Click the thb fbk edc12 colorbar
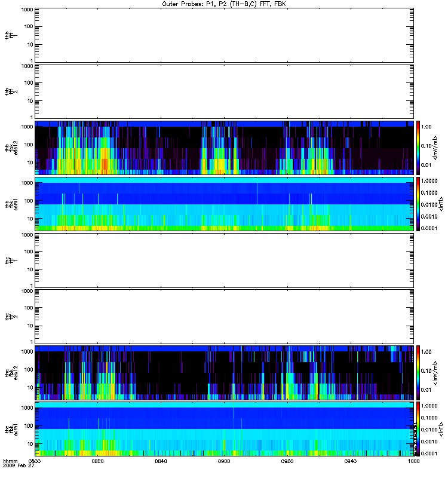The image size is (448, 478). 418,148
